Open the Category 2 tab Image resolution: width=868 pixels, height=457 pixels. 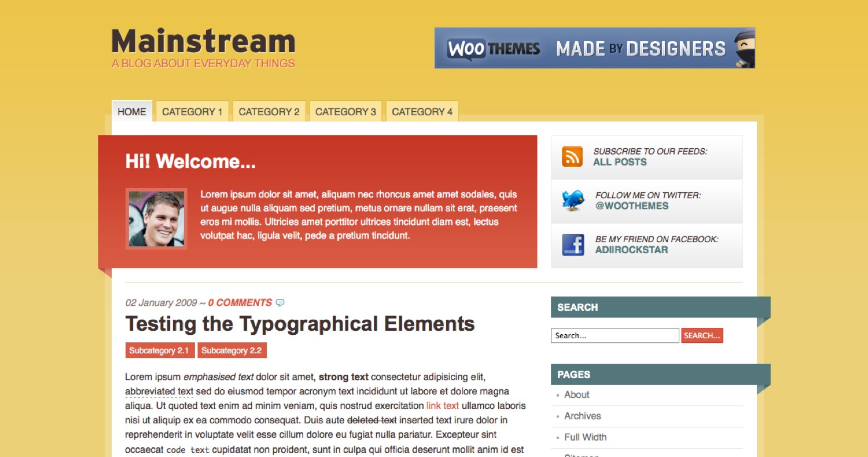(269, 112)
